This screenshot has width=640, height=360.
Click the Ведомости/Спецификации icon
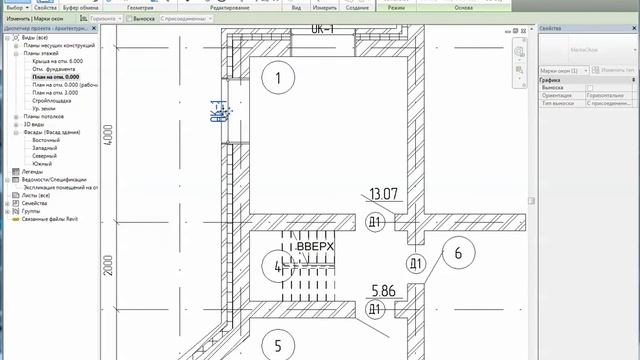pos(16,180)
